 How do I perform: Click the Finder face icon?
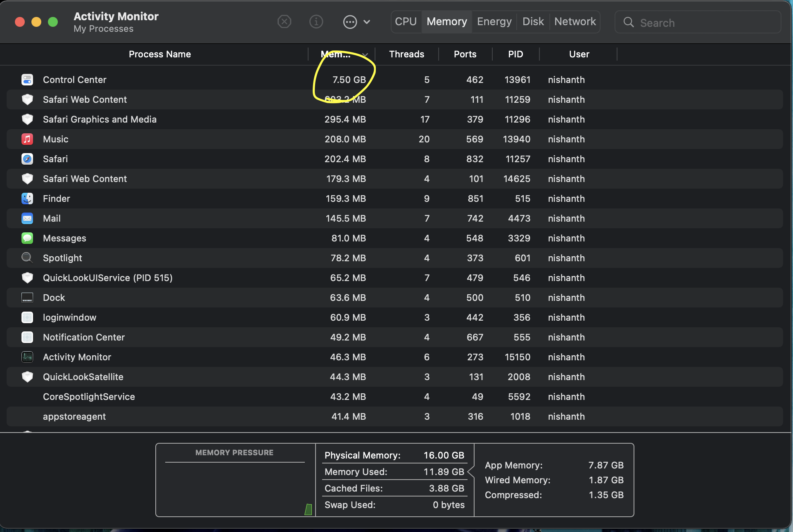27,199
